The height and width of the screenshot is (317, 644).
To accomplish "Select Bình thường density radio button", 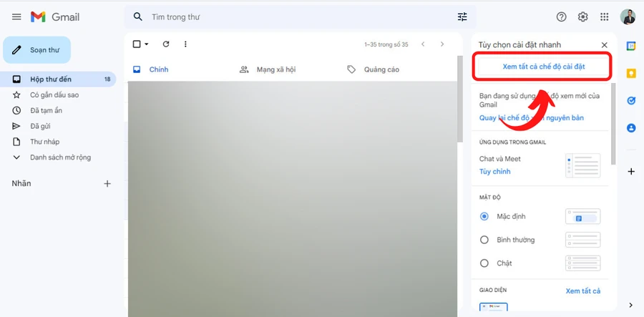I will [484, 240].
